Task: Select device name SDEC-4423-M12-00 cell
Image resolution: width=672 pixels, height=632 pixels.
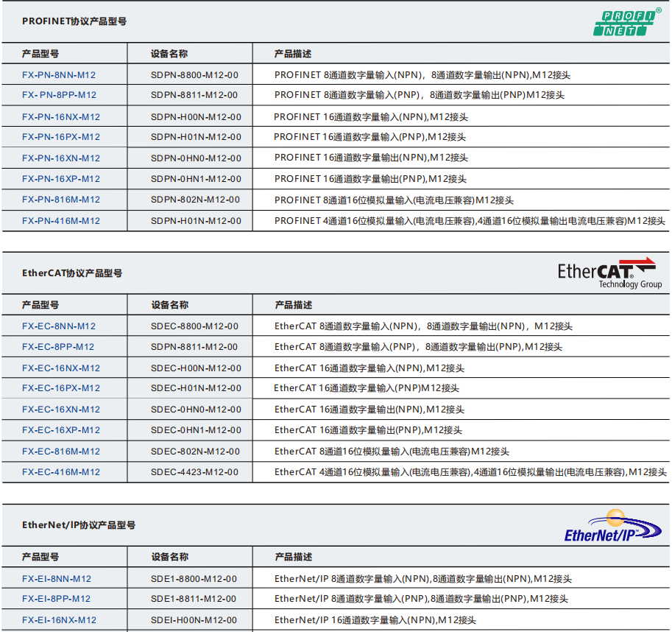Action: click(x=195, y=472)
